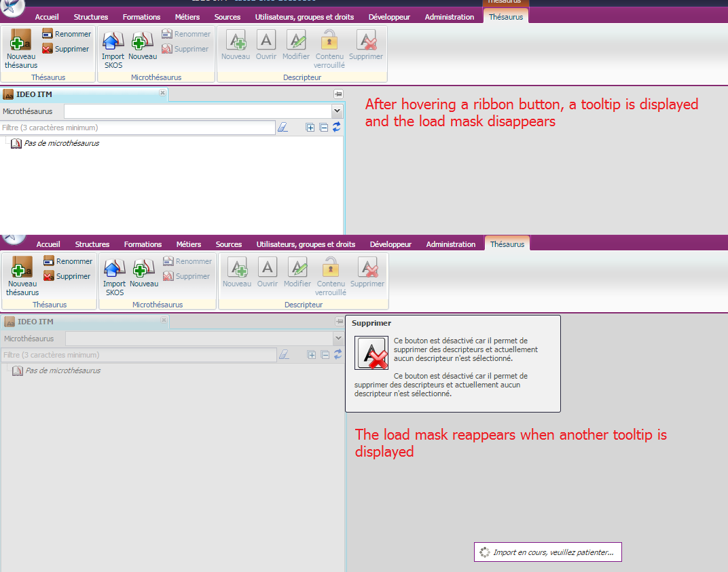Switch to Administration tab in the lower menu bar
The height and width of the screenshot is (572, 728).
click(450, 244)
